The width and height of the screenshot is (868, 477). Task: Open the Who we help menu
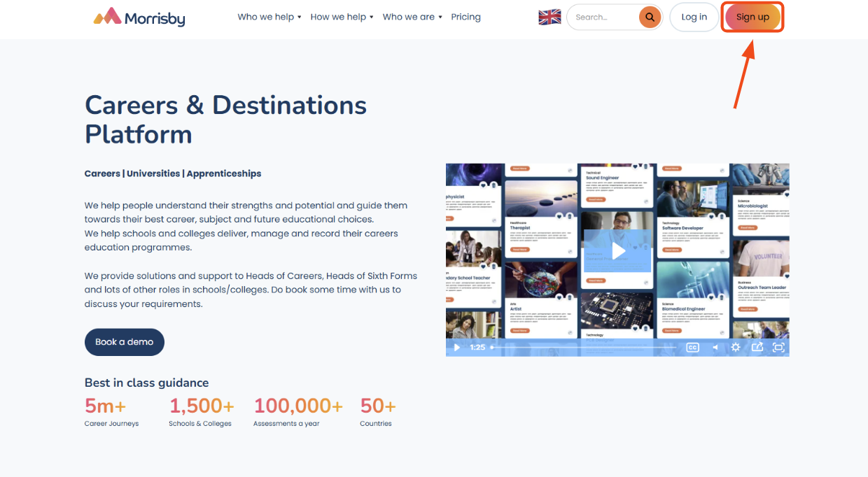[269, 17]
